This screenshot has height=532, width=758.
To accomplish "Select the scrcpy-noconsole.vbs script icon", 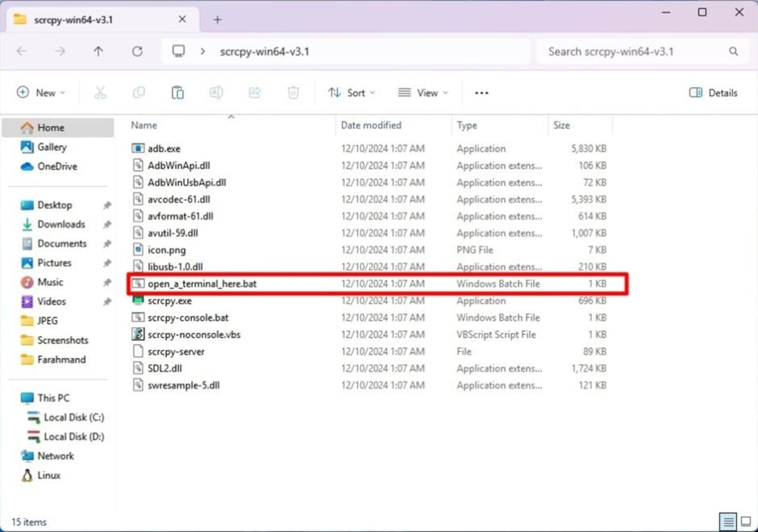I will [138, 334].
